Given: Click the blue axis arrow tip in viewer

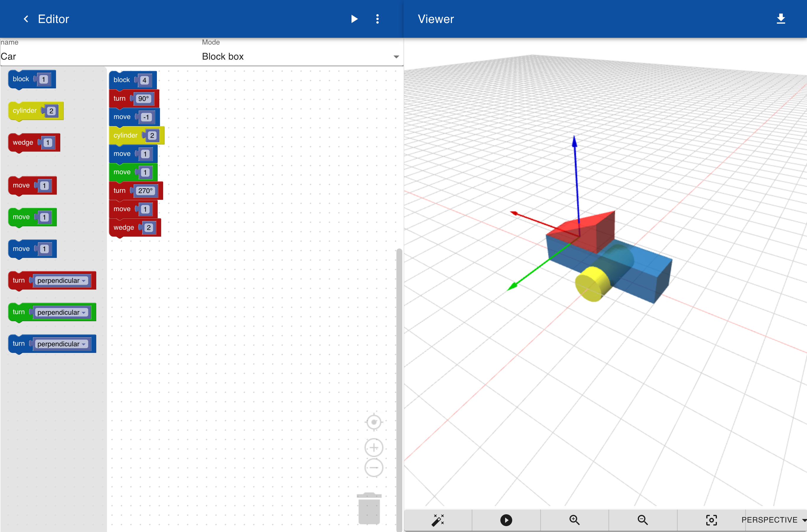Looking at the screenshot, I should click(x=575, y=141).
